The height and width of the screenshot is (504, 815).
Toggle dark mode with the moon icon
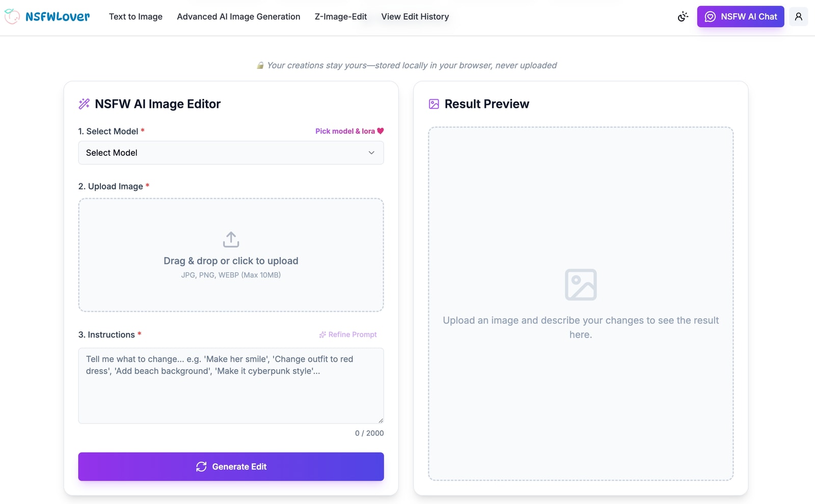click(x=683, y=17)
